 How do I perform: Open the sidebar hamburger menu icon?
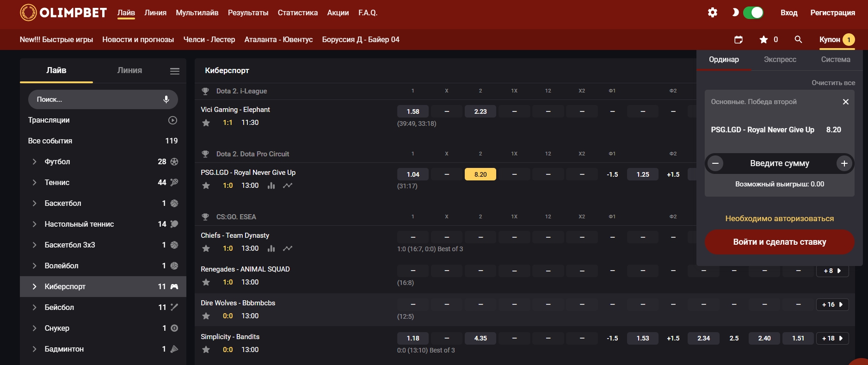175,71
